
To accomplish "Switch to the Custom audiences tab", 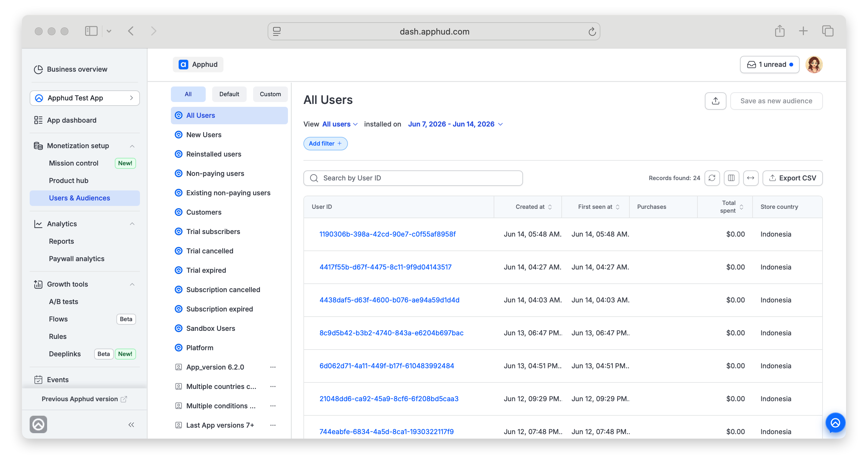I will 270,94.
